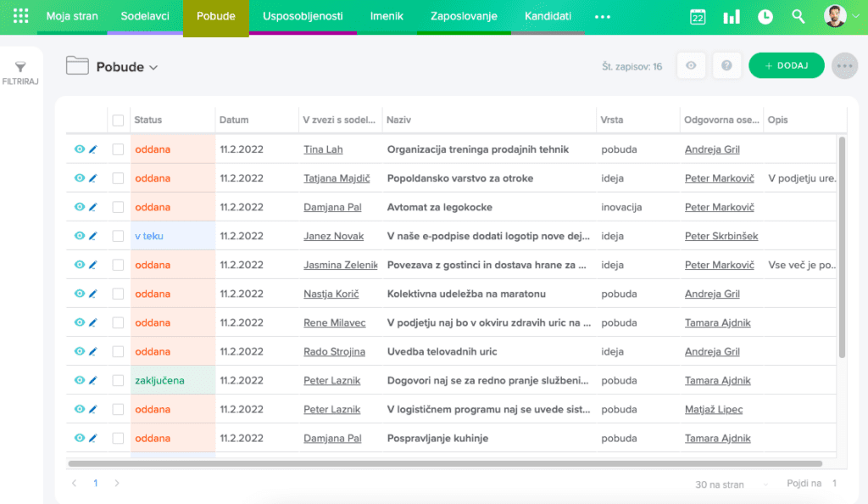Open Andreja Gril link in first row
Screen dimensions: 868x504
pos(712,149)
